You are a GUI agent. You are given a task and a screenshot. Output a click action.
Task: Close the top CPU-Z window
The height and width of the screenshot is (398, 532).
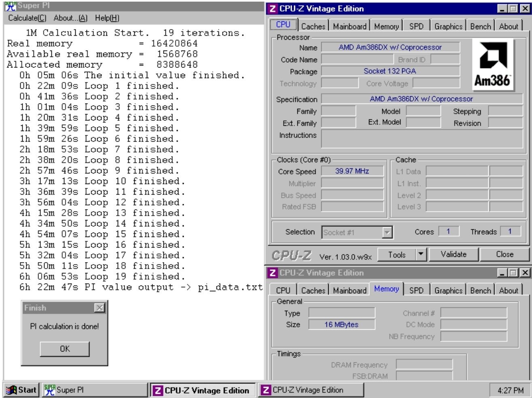[525, 9]
